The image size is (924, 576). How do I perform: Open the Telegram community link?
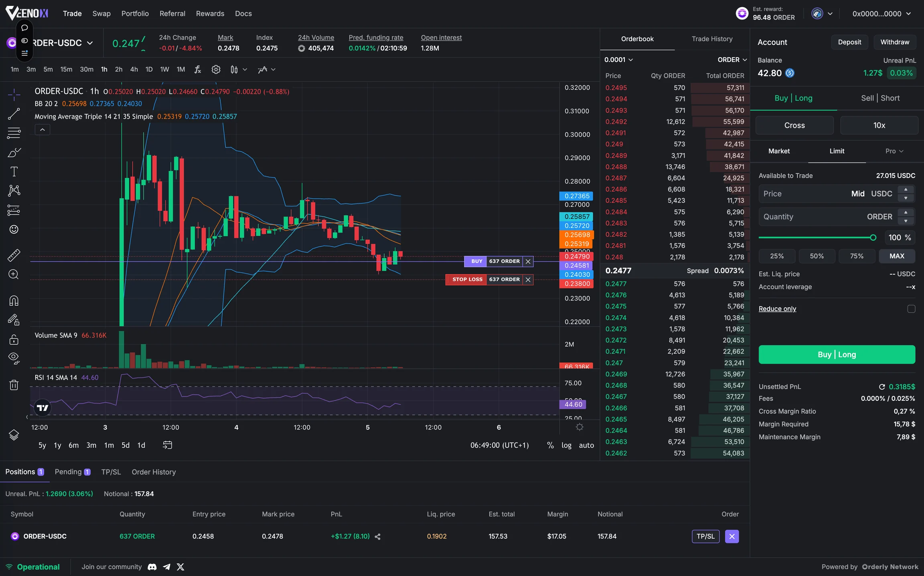click(x=167, y=567)
